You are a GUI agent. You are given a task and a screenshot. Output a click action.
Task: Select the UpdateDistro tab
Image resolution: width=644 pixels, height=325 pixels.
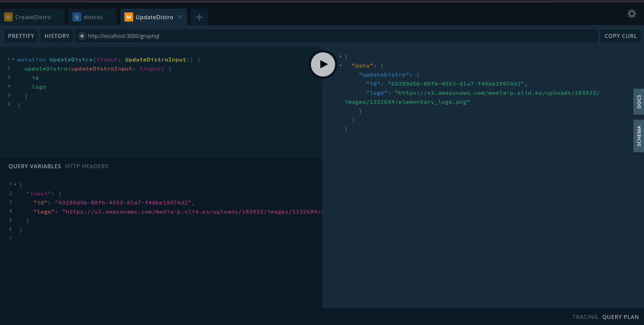coord(154,17)
